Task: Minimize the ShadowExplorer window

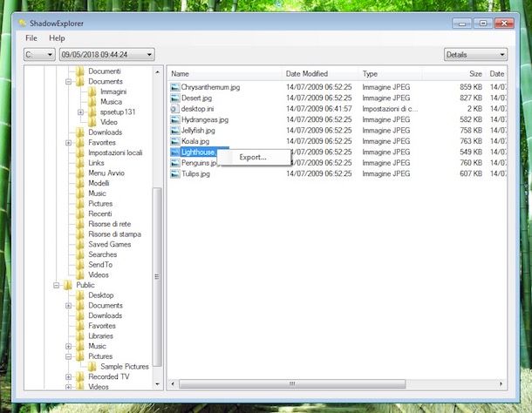Action: pos(462,23)
